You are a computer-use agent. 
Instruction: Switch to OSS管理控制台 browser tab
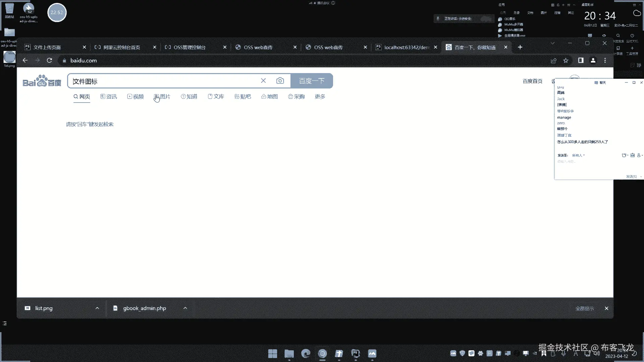click(x=190, y=47)
